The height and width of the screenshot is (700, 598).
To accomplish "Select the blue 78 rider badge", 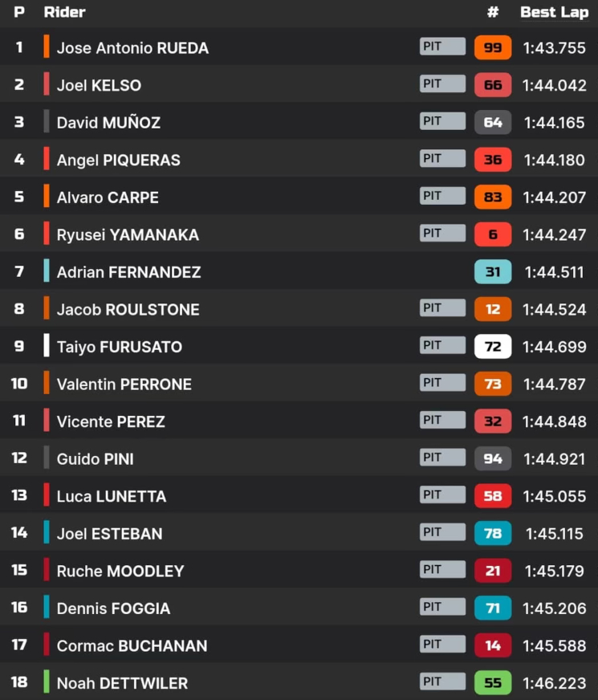I will pos(493,533).
